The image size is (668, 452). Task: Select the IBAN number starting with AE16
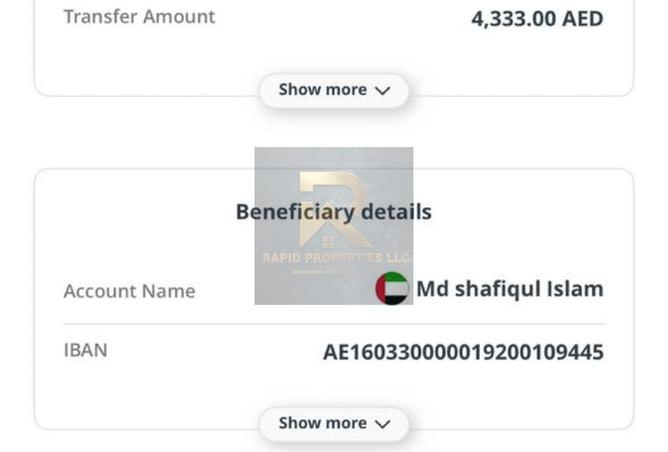463,352
